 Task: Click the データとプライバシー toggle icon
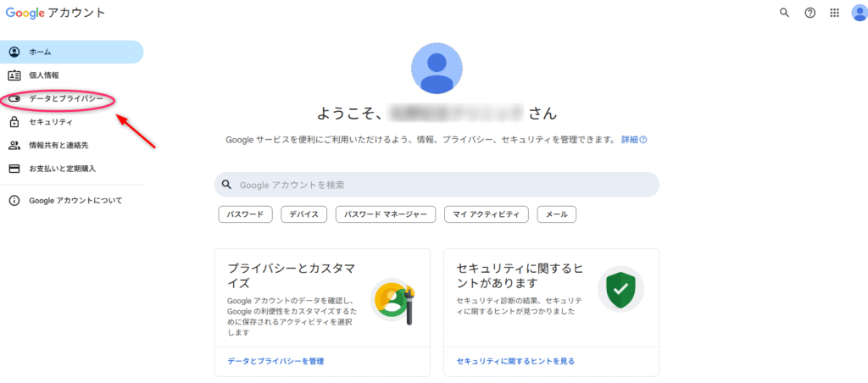14,98
